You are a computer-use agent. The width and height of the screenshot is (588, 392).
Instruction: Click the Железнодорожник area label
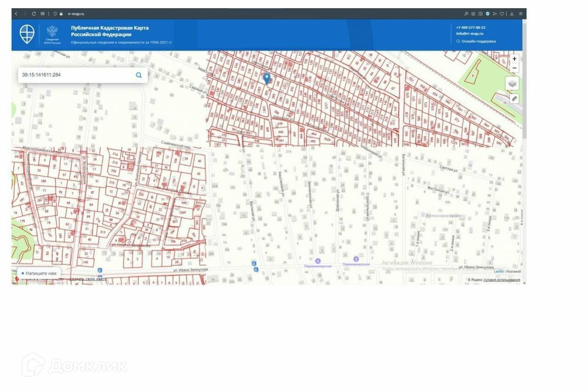click(443, 215)
